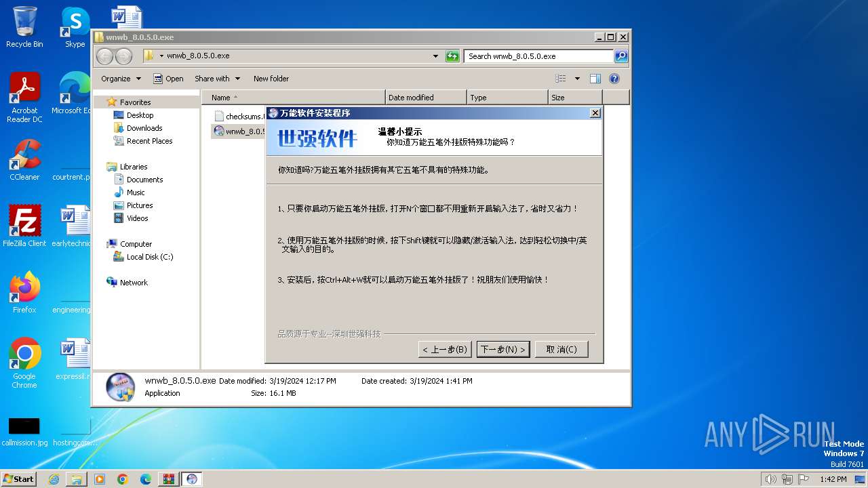Screen dimensions: 868x488
Task: Click the Explorer search magnifier icon
Action: pos(620,56)
